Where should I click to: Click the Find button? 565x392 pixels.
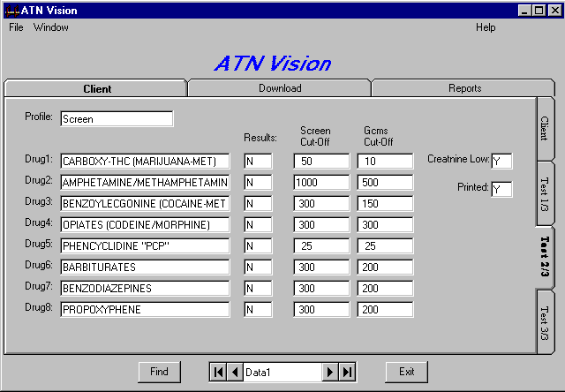point(159,372)
